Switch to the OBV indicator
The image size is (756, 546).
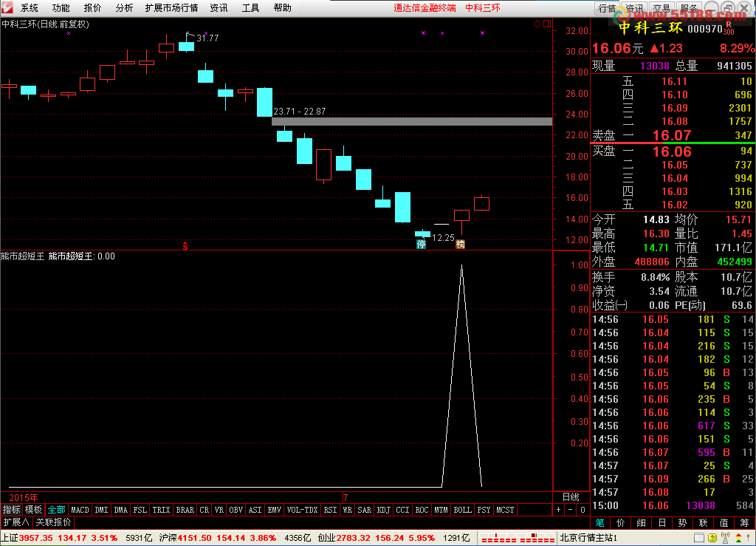[236, 509]
